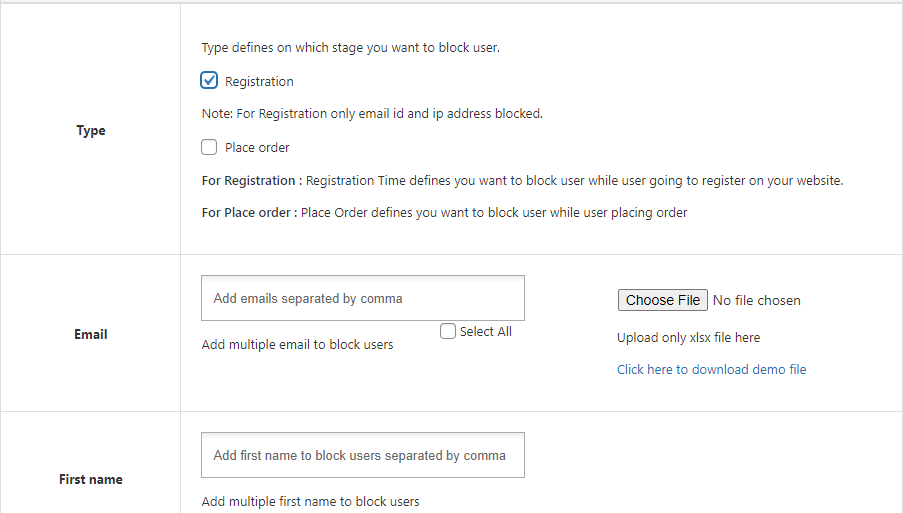Image resolution: width=903 pixels, height=513 pixels.
Task: Click the Select All label text
Action: 485,332
